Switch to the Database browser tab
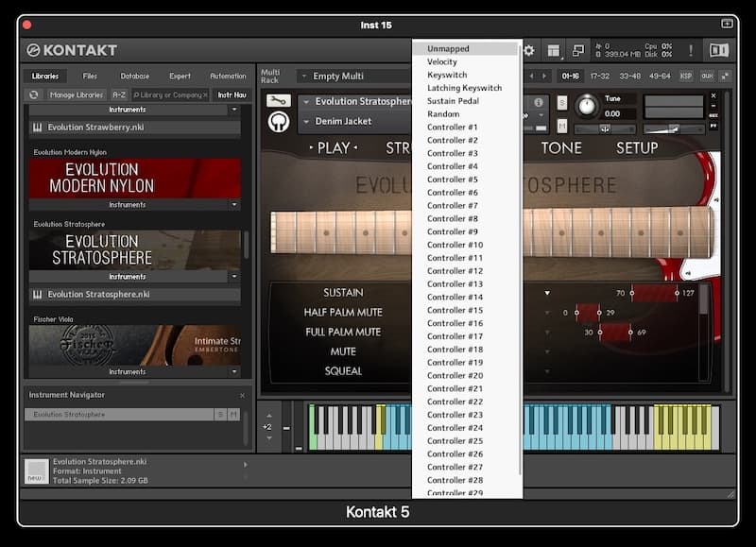 134,77
